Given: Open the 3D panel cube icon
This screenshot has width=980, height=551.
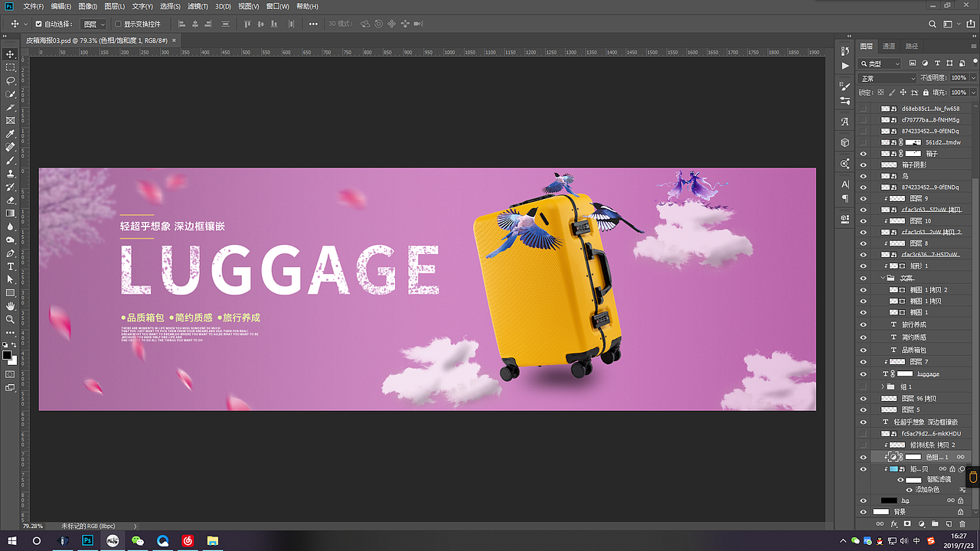Looking at the screenshot, I should pos(845,142).
